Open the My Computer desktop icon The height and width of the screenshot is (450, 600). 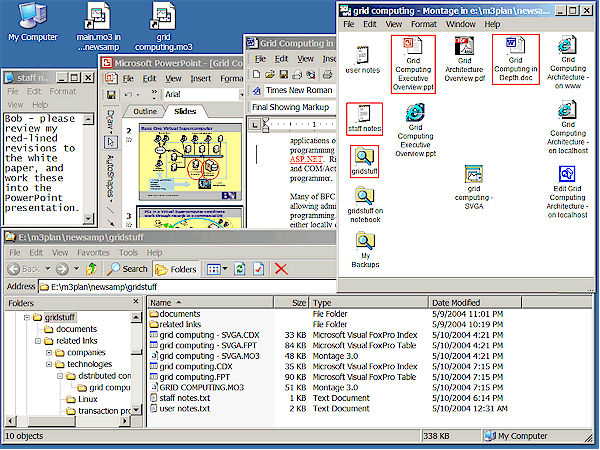point(33,21)
